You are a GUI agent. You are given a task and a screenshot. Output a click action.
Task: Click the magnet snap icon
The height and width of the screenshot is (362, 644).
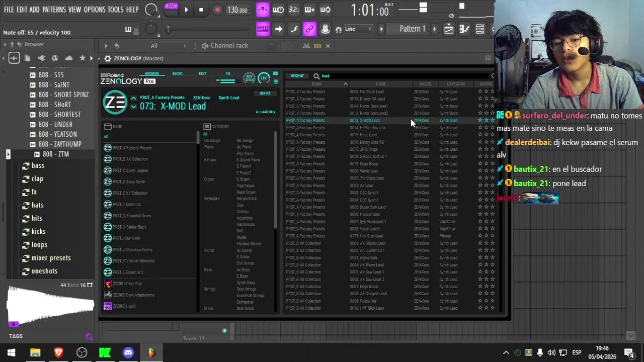click(x=339, y=30)
